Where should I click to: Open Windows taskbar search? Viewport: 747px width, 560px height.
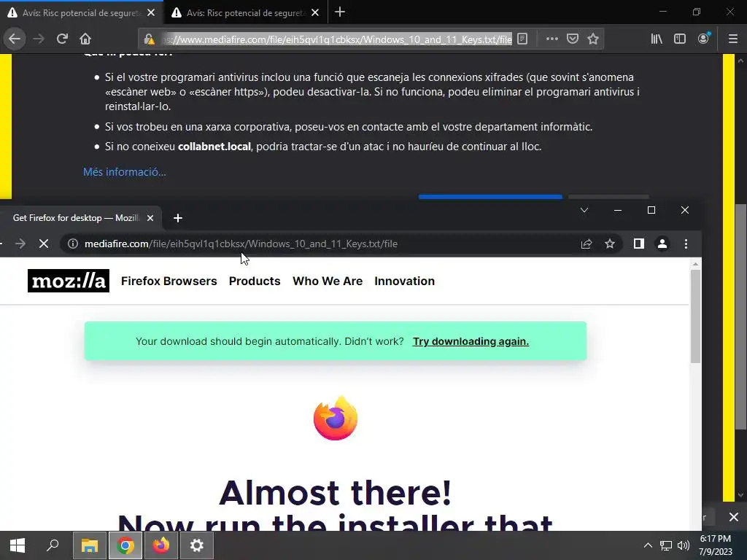53,545
